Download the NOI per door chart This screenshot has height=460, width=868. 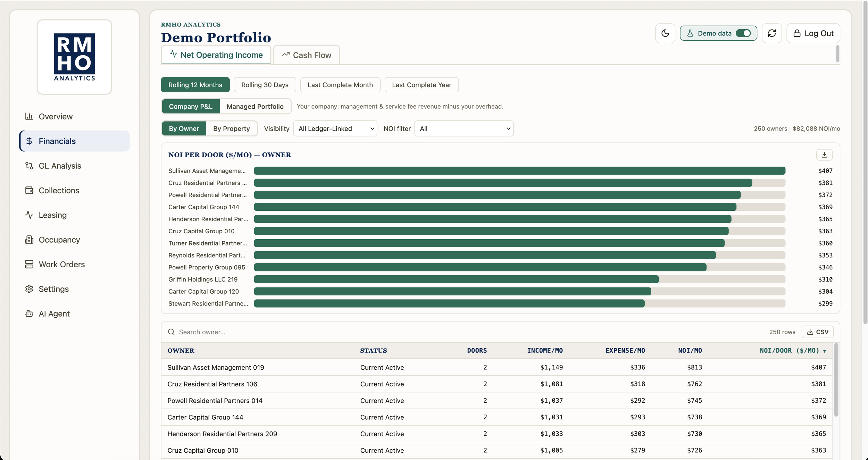[x=824, y=155]
